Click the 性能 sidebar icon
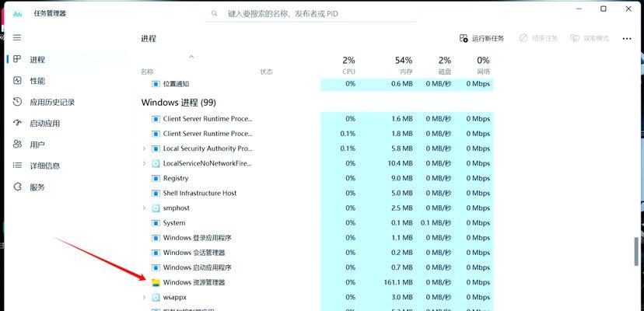644x311 pixels. (x=17, y=81)
